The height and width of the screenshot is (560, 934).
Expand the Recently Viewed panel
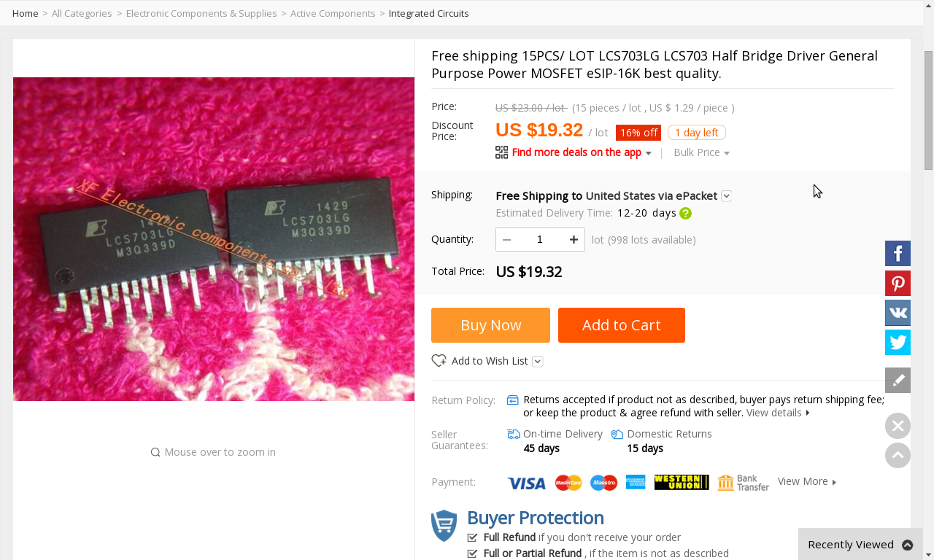pyautogui.click(x=860, y=544)
